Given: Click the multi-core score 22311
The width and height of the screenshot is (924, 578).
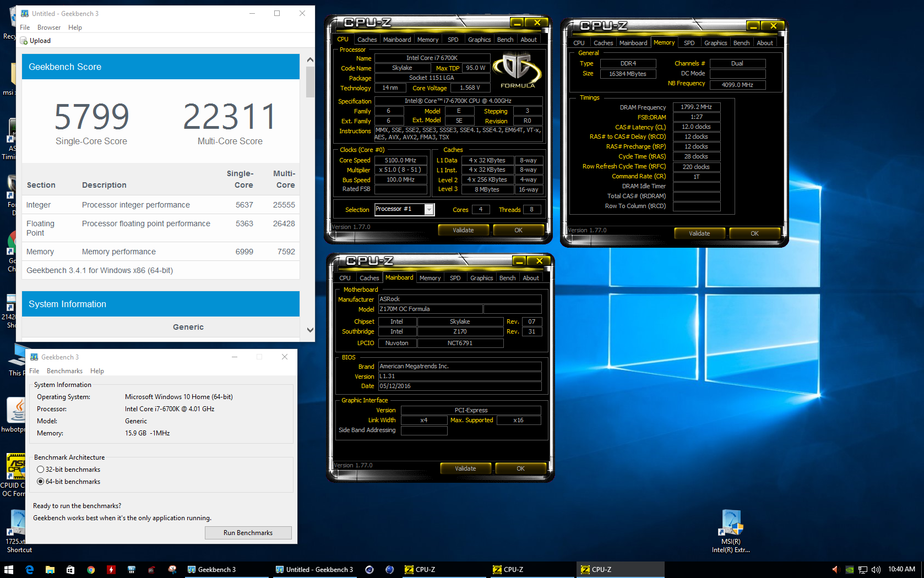Looking at the screenshot, I should click(230, 117).
